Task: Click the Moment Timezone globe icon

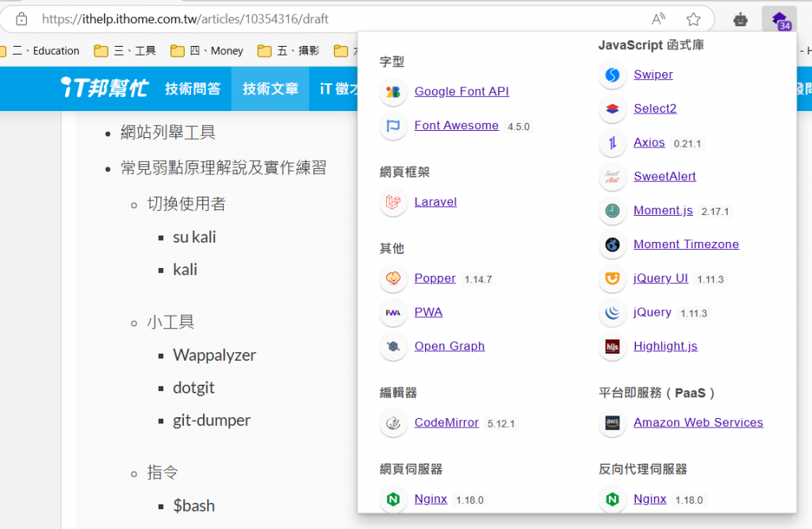Action: 612,244
